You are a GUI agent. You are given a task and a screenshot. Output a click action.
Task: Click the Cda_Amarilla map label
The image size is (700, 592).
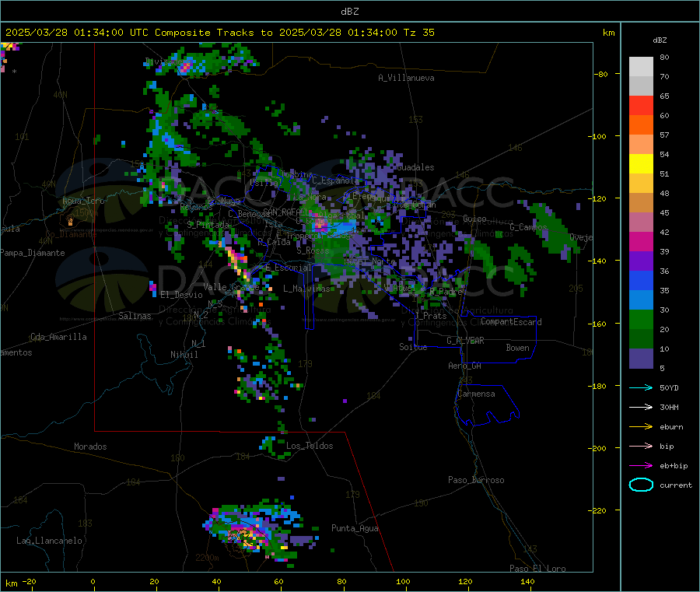click(58, 337)
